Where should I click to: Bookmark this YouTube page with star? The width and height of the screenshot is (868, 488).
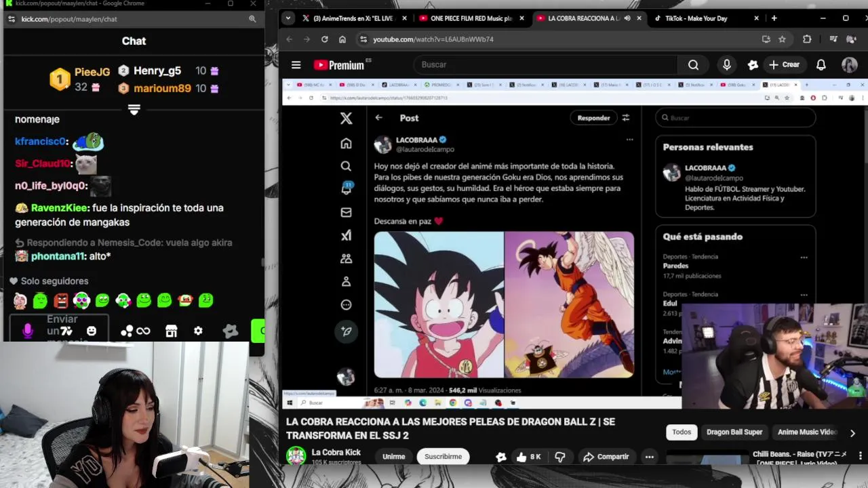coord(782,39)
